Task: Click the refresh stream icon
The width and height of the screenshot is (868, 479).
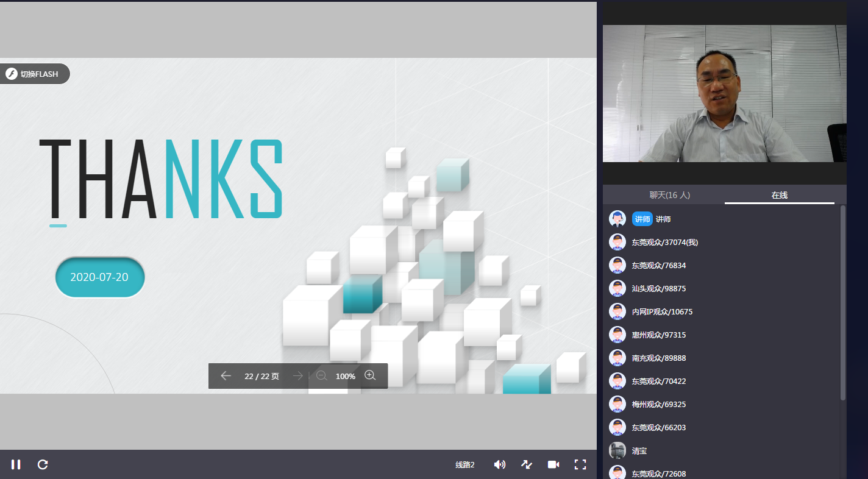Action: point(43,464)
